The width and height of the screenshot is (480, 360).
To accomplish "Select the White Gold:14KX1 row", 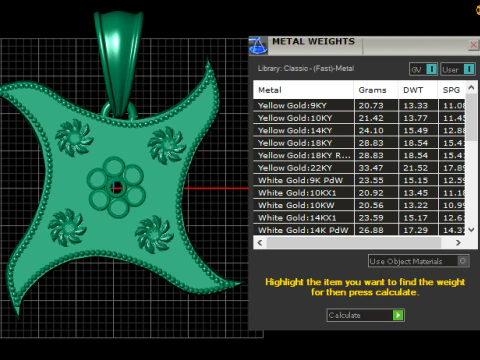I will (x=359, y=218).
